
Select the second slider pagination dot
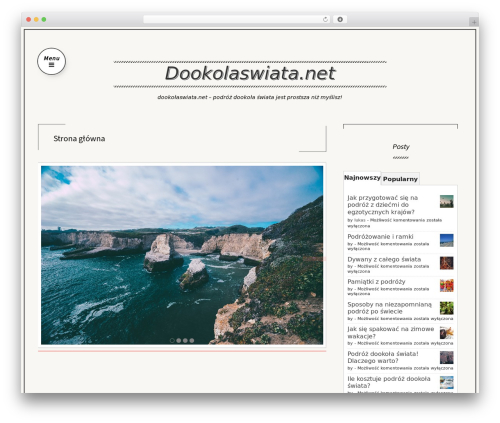[179, 340]
